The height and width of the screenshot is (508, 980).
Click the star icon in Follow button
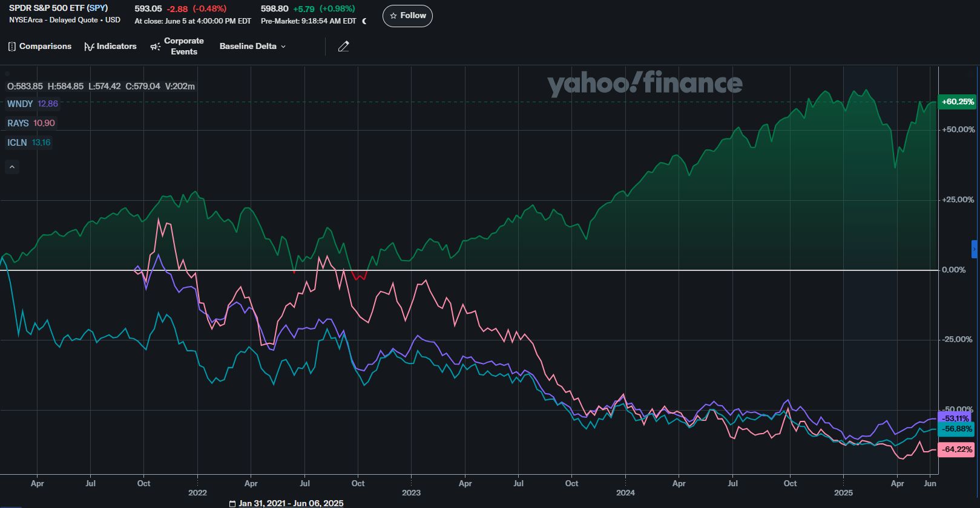(393, 16)
